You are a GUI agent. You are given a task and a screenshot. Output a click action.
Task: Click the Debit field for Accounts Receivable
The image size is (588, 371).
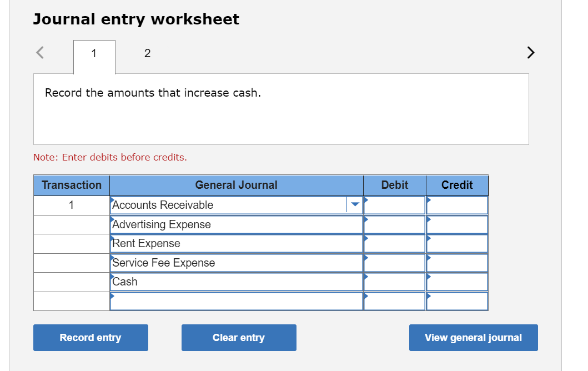[394, 205]
